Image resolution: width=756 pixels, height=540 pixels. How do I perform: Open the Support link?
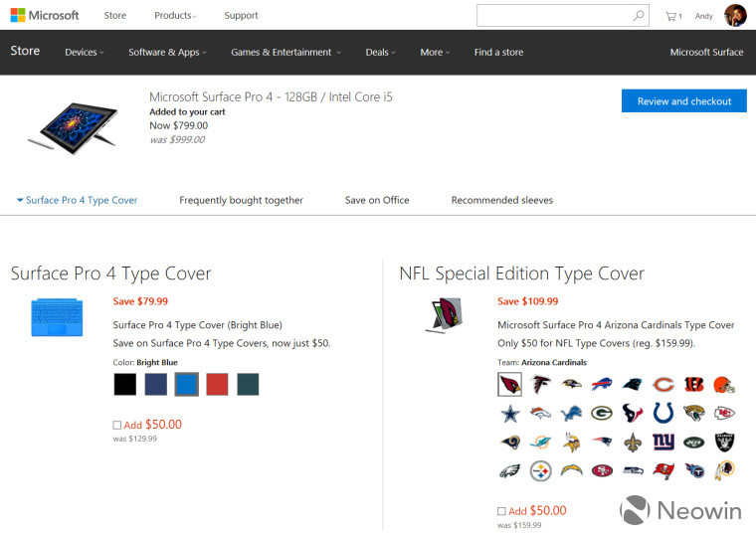(x=241, y=16)
